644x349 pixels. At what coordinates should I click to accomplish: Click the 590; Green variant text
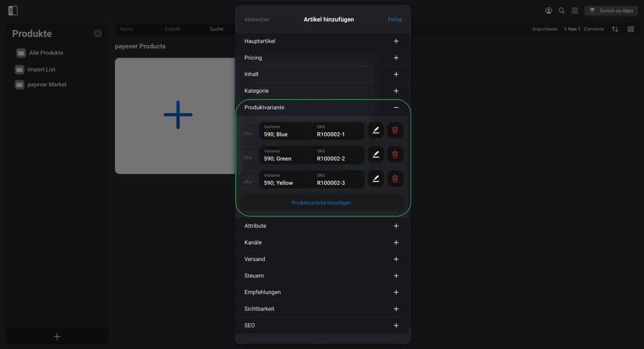(x=277, y=159)
